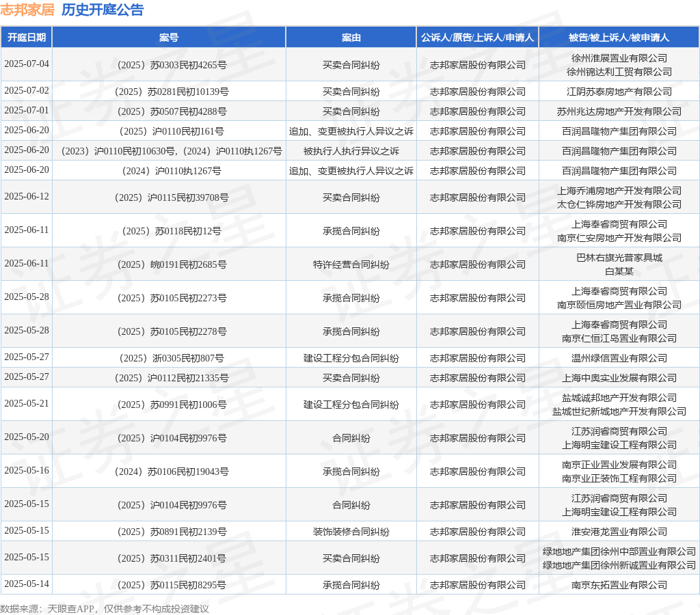Select the 案号 column header
This screenshot has width=700, height=615.
[169, 38]
